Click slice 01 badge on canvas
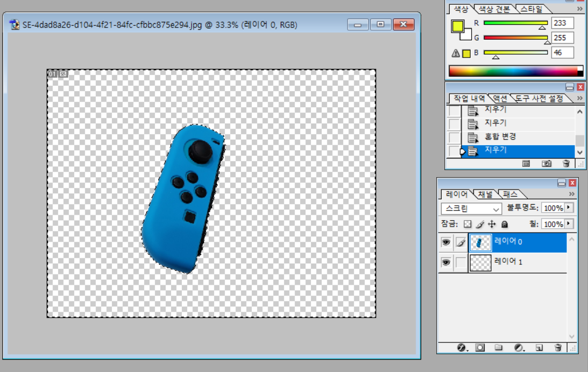 click(53, 74)
